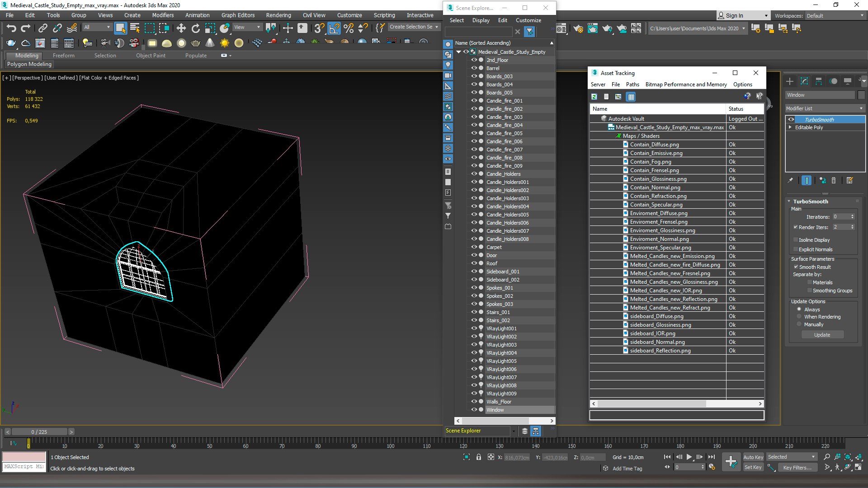The width and height of the screenshot is (868, 488).
Task: Click the time slider at 0 / 225
Action: [39, 432]
